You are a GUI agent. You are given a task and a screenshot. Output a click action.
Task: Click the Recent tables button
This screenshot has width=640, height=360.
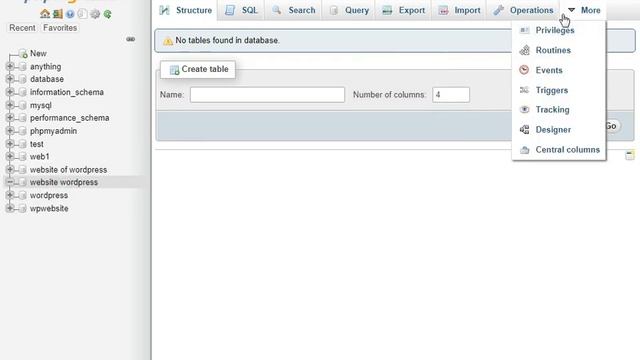coord(22,28)
